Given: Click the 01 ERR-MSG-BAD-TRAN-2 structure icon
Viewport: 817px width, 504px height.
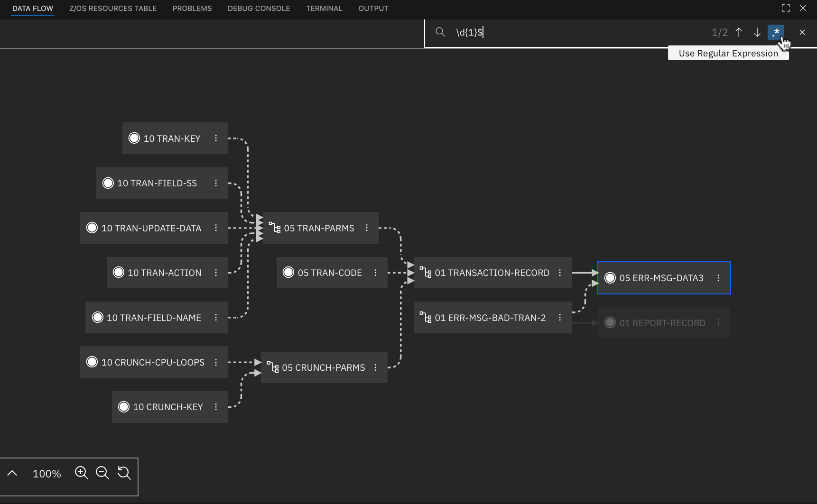Looking at the screenshot, I should [x=426, y=317].
